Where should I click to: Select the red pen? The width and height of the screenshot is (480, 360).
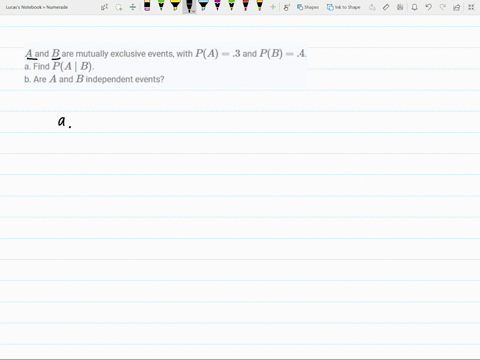245,6
